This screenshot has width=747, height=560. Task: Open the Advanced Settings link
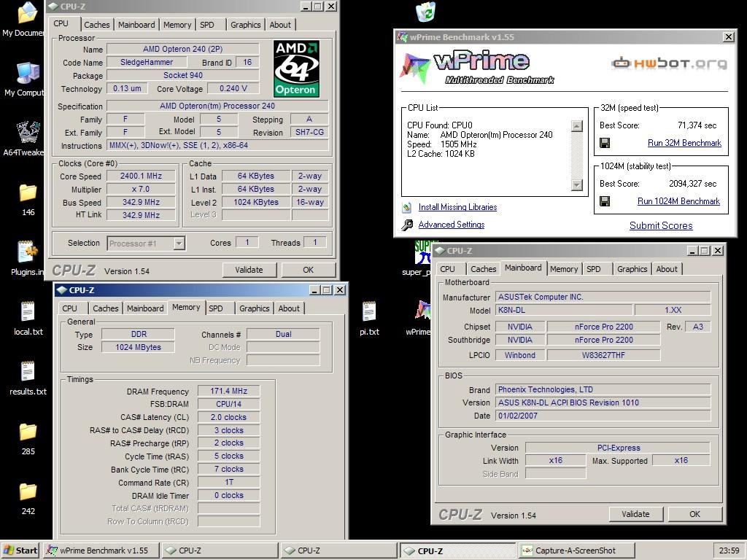pyautogui.click(x=451, y=225)
